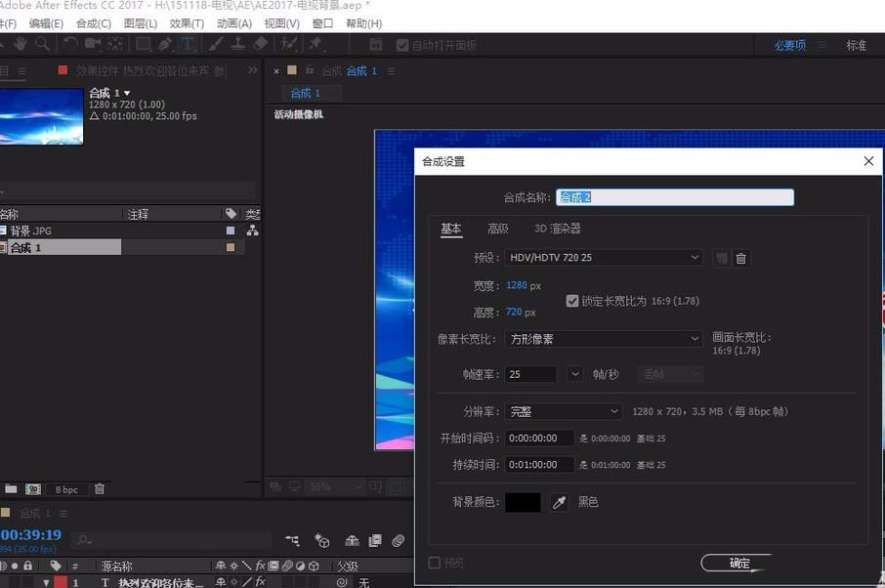
Task: Switch to the 高级 tab
Action: point(497,228)
